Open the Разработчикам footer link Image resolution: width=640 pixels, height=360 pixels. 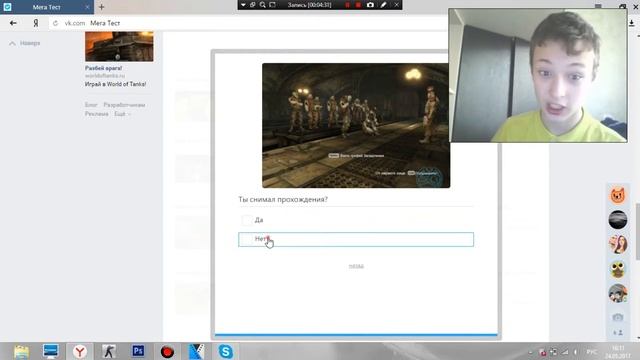(x=124, y=105)
